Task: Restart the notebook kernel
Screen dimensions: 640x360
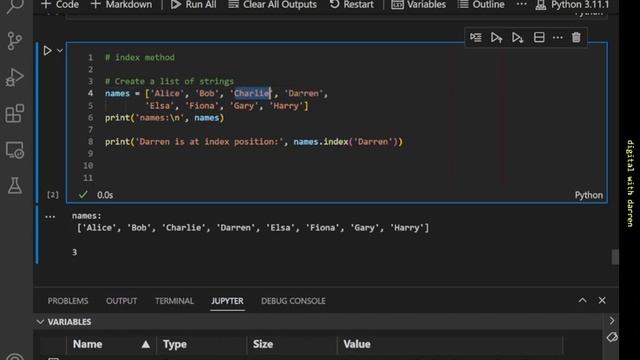Action: (x=351, y=5)
